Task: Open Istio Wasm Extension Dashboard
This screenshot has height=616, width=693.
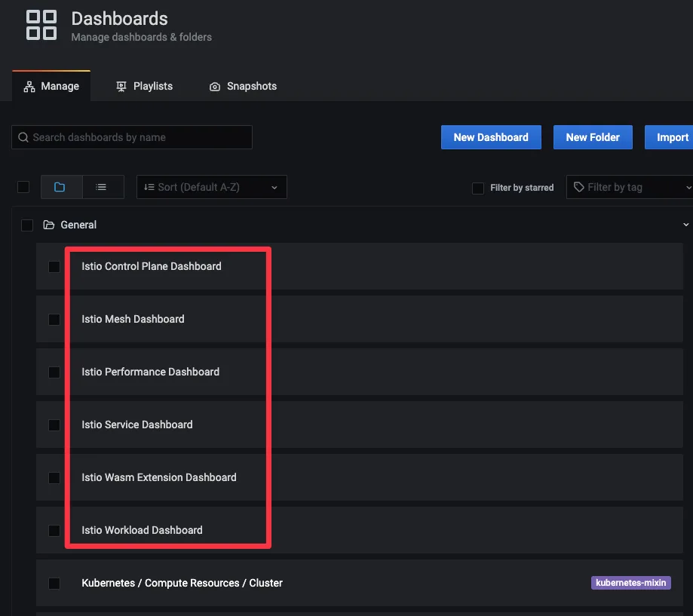Action: pos(159,477)
